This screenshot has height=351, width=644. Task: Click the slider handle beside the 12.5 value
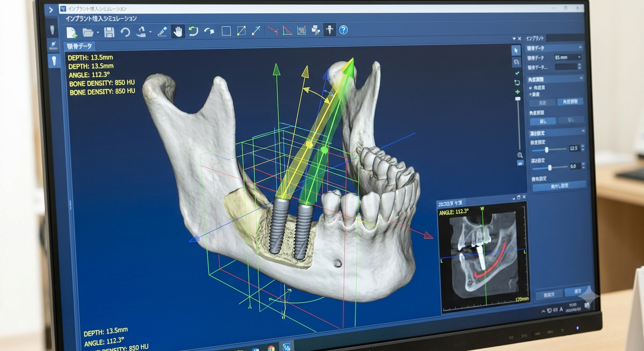pyautogui.click(x=547, y=150)
